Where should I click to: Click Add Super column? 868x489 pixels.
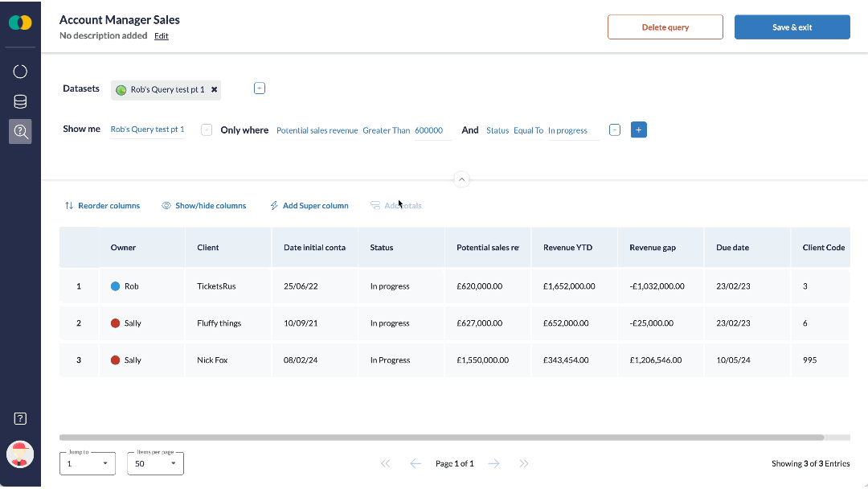pyautogui.click(x=309, y=205)
